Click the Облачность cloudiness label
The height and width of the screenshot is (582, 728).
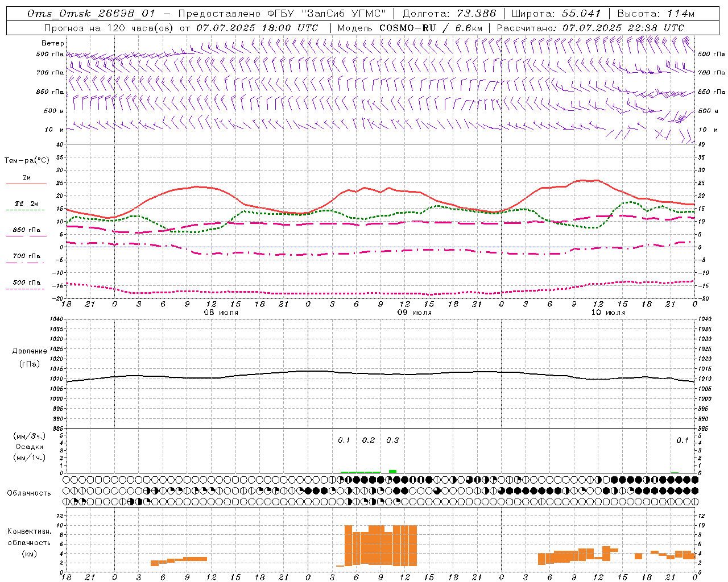(x=29, y=493)
